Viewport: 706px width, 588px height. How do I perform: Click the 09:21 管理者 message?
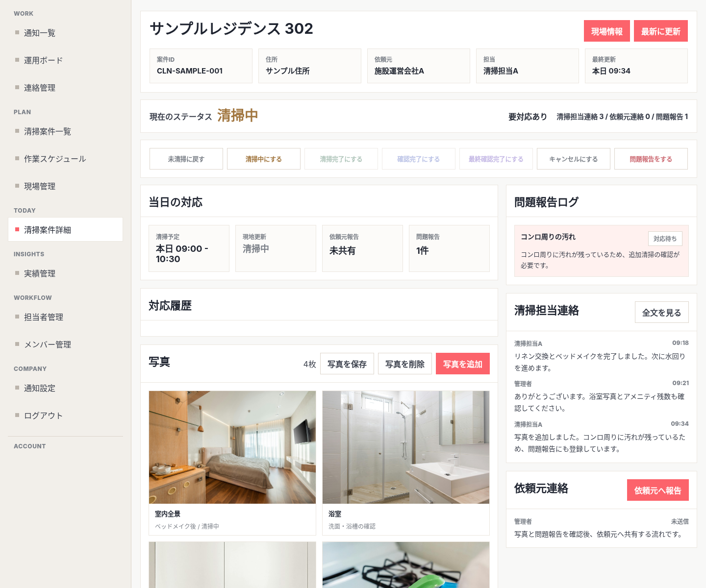click(x=602, y=396)
